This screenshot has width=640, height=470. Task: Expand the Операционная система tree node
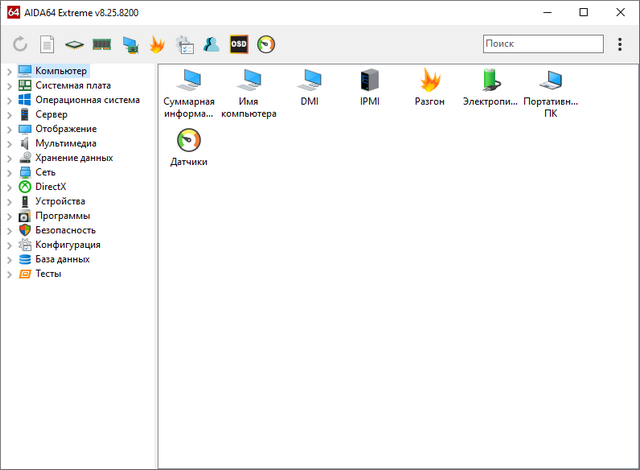9,100
